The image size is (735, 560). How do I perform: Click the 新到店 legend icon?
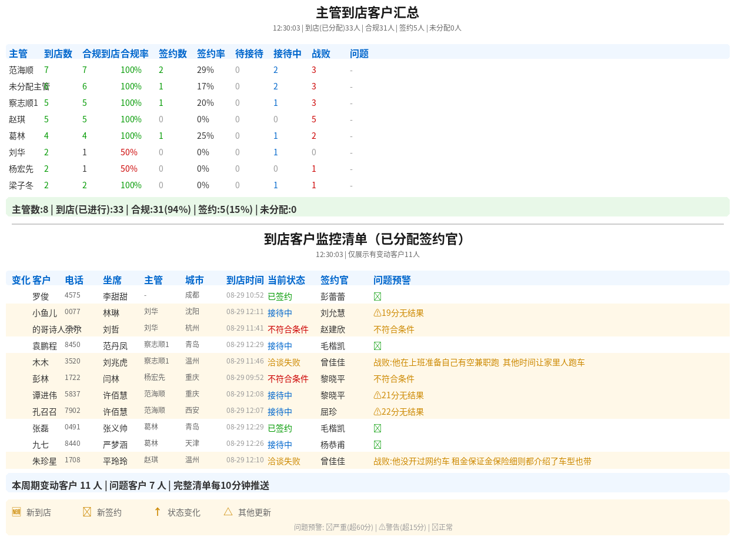16,512
